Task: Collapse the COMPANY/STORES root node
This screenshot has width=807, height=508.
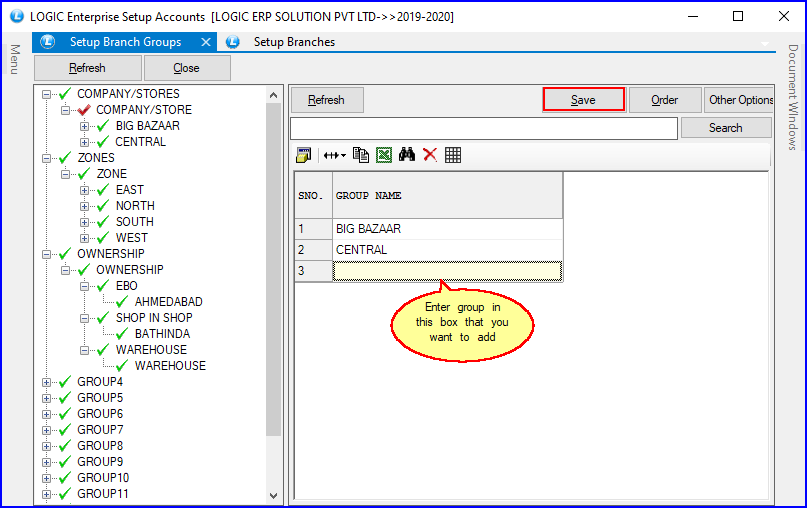Action: tap(46, 94)
